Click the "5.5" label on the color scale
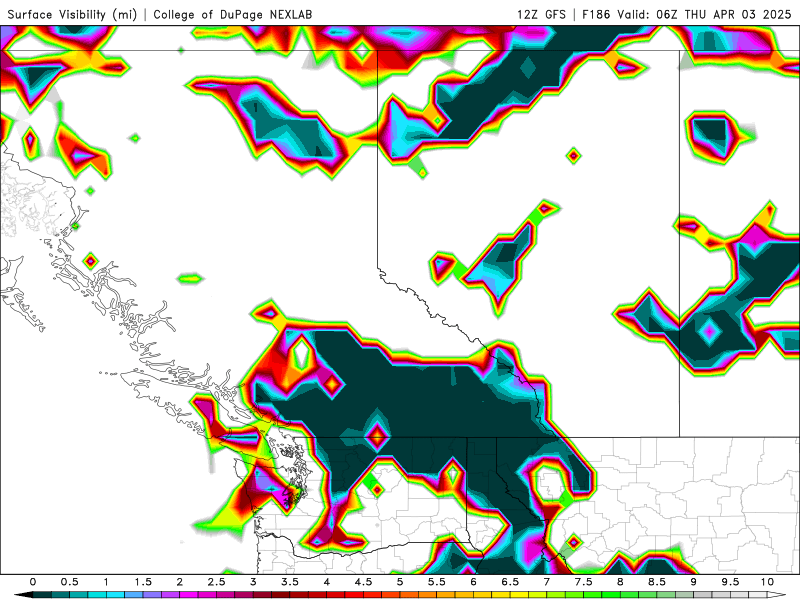The image size is (800, 600). click(437, 582)
